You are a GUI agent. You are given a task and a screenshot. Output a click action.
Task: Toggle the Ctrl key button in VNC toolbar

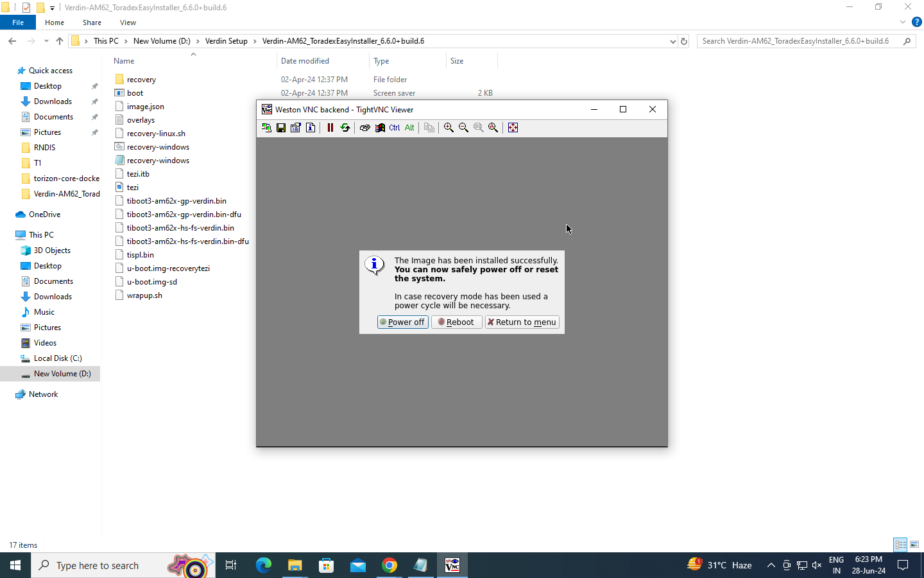pos(395,128)
